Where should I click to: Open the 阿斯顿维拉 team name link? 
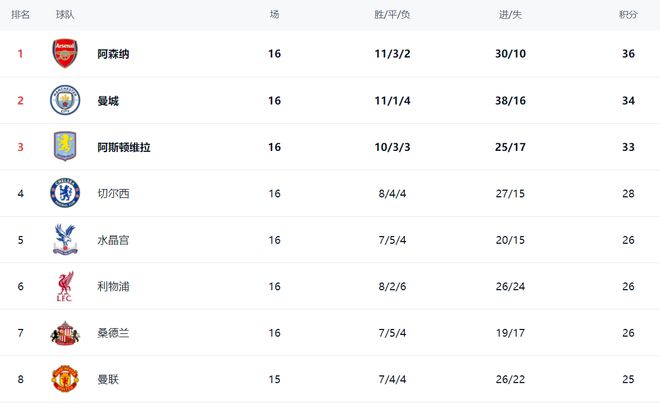(x=124, y=147)
